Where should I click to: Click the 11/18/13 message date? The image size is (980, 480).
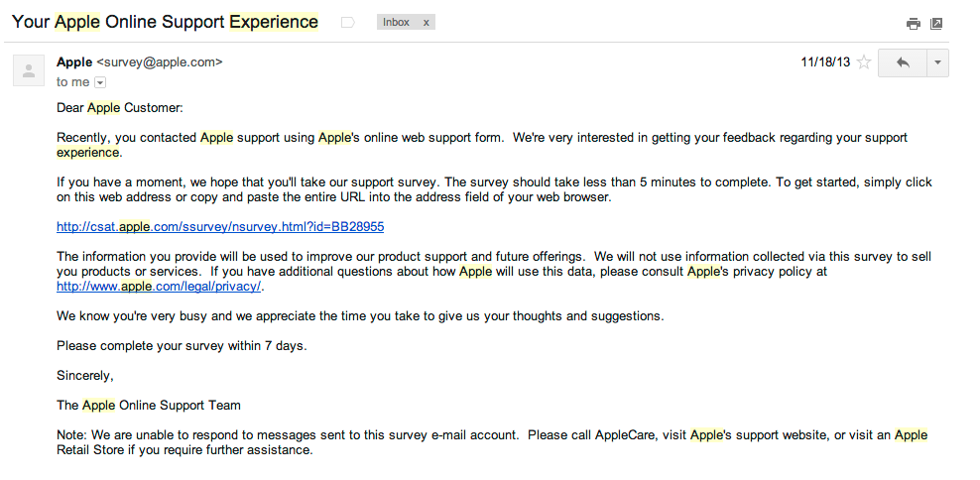pyautogui.click(x=825, y=62)
